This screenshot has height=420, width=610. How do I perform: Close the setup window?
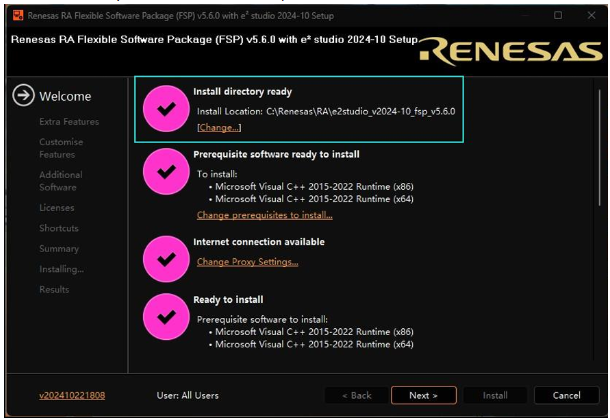(591, 15)
